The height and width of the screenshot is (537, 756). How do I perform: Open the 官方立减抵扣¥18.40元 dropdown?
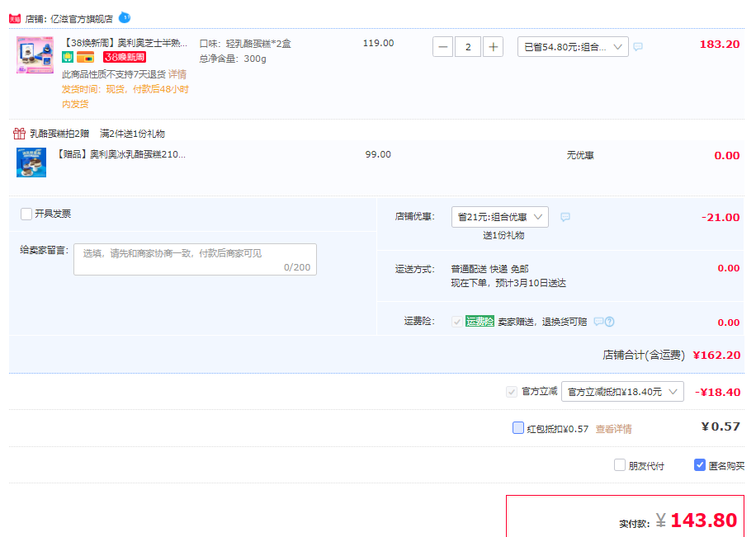click(x=622, y=392)
